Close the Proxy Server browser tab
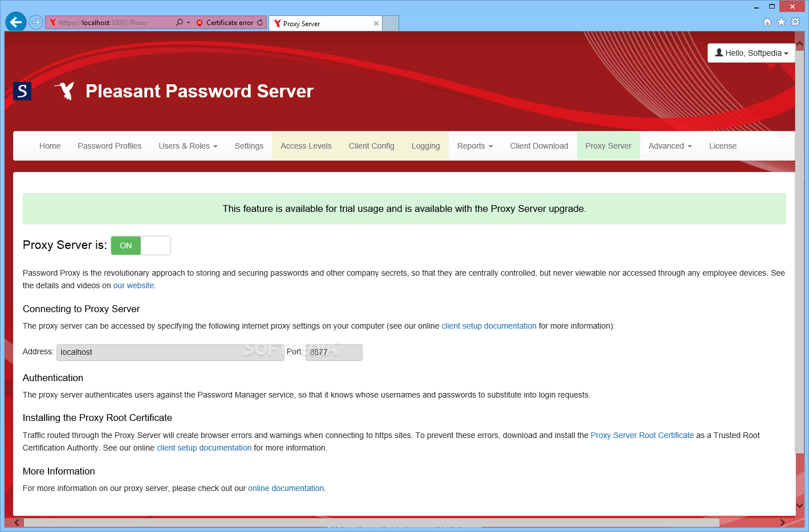Viewport: 809px width, 532px height. 376,23
